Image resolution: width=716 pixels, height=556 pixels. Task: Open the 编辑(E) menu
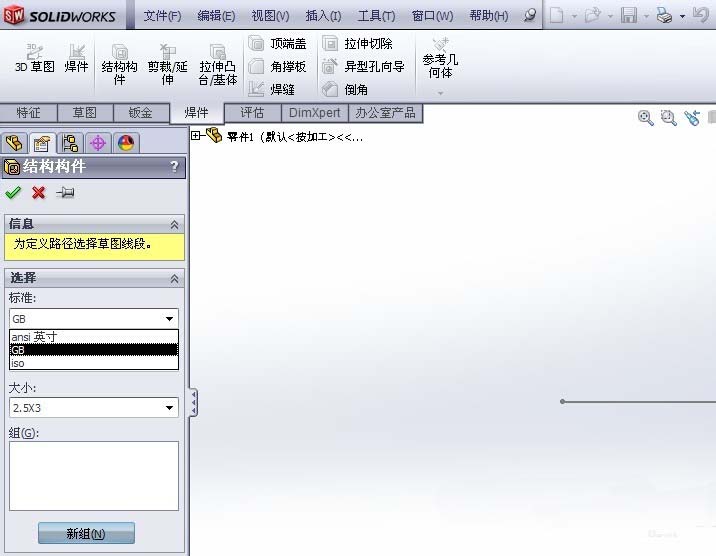click(x=216, y=16)
